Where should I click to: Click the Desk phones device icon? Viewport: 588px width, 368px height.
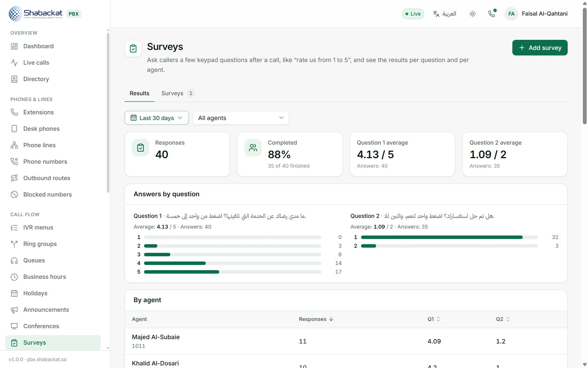14,129
